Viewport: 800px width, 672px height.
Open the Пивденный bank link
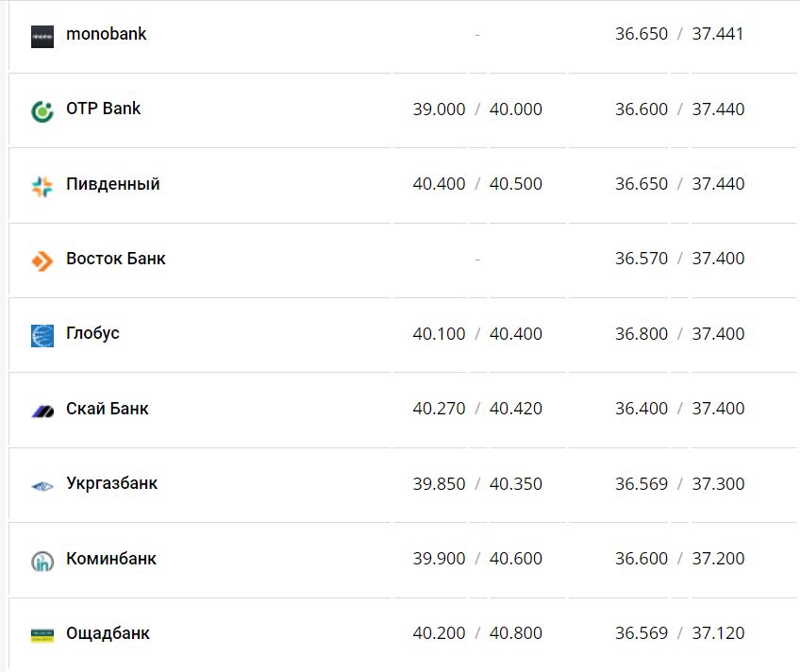(112, 184)
